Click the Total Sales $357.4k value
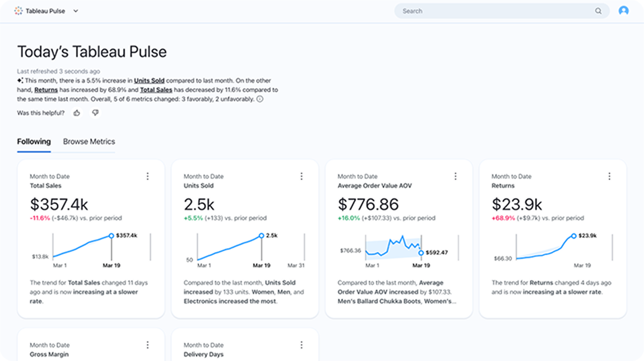The width and height of the screenshot is (644, 361). pyautogui.click(x=59, y=204)
